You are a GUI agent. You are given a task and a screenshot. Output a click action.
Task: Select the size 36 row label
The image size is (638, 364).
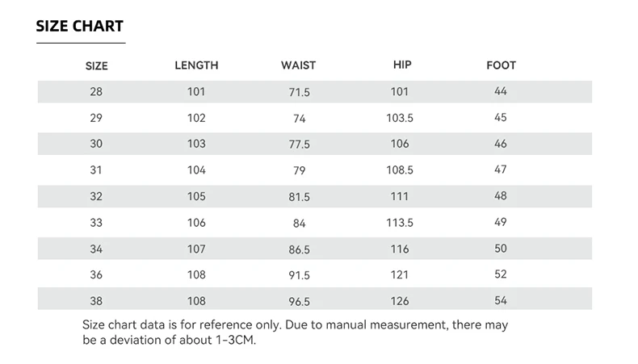[x=96, y=275]
